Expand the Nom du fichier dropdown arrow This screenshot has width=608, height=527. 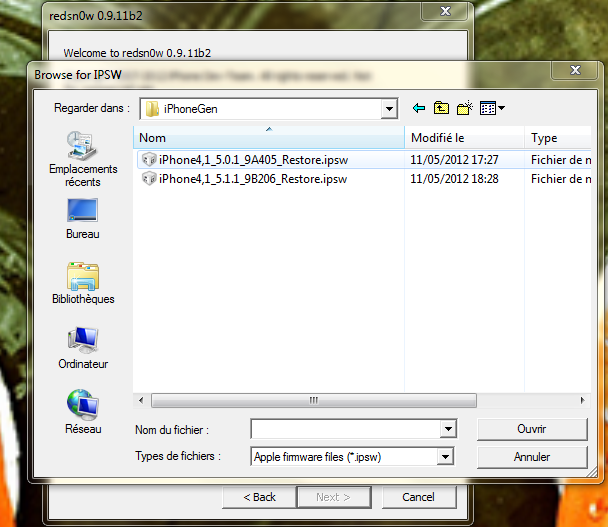448,429
